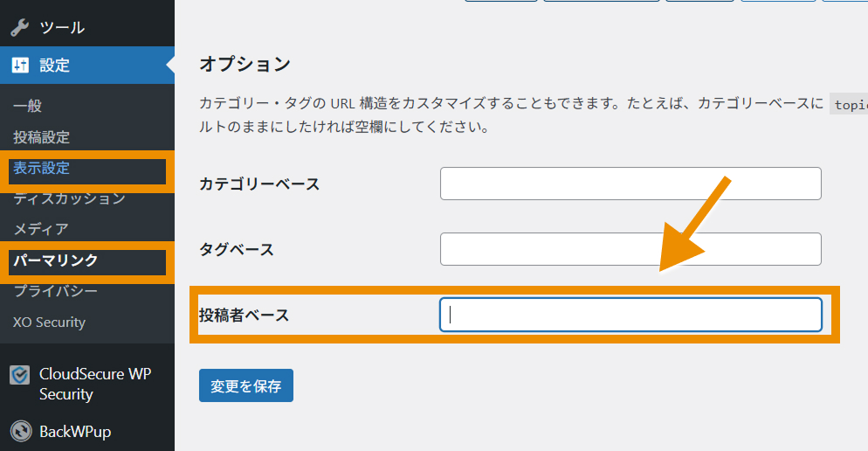
Task: Select 表示設定 submenu item
Action: click(42, 168)
